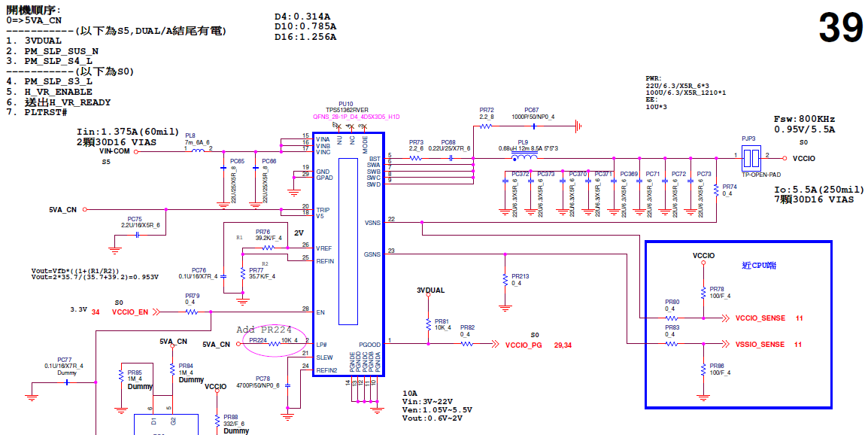Click the PGOOD pin label
Image resolution: width=868 pixels, height=435 pixels.
[370, 344]
